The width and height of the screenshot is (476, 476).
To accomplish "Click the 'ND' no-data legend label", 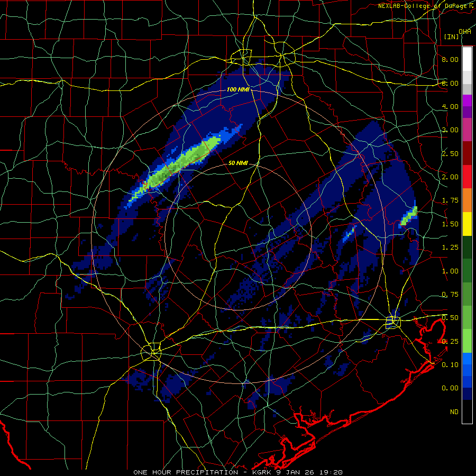I will (454, 412).
